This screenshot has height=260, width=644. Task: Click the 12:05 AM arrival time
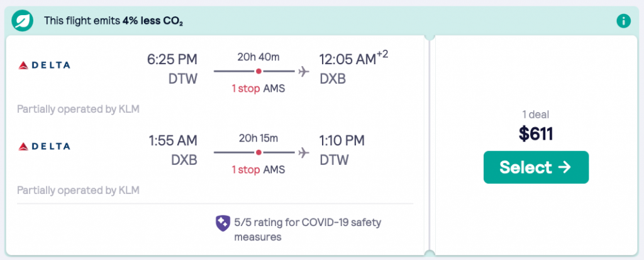coord(348,60)
